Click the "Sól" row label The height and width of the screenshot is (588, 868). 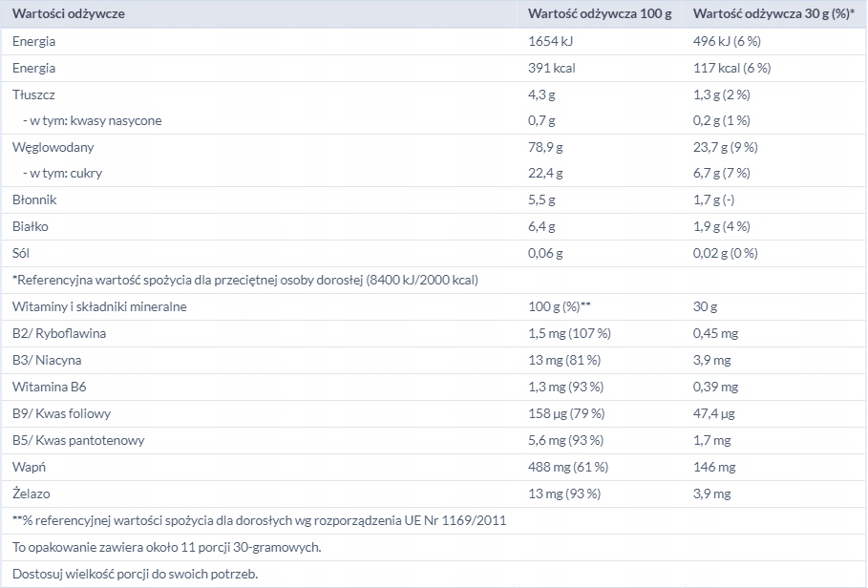[22, 253]
